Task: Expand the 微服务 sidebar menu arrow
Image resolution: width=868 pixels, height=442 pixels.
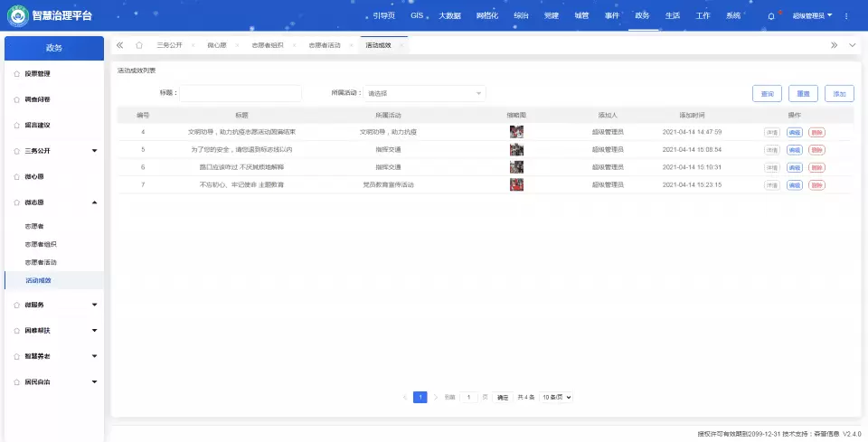Action: [x=94, y=305]
